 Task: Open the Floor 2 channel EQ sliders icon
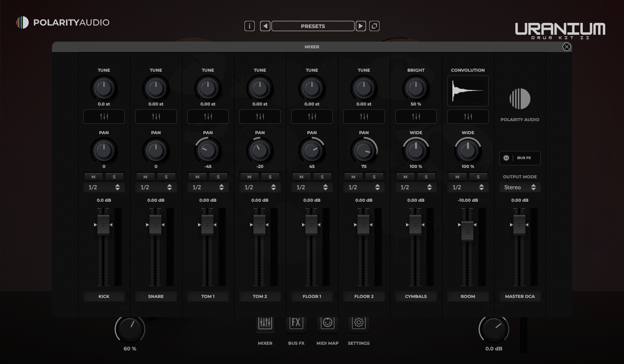point(364,116)
